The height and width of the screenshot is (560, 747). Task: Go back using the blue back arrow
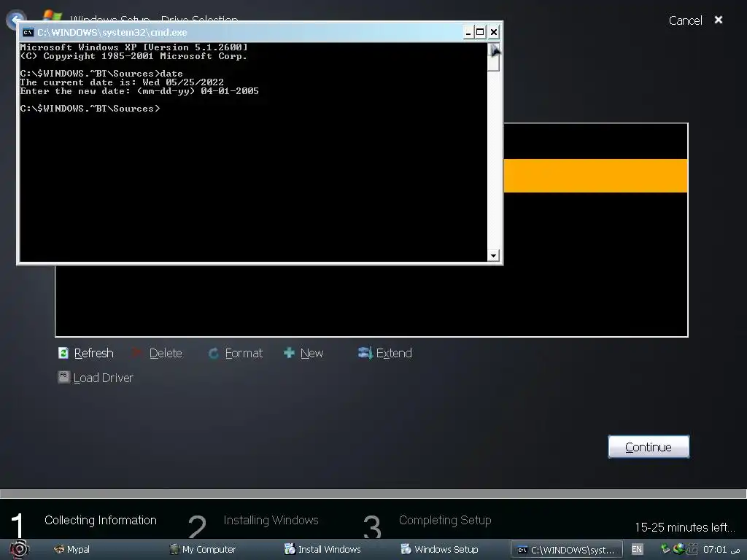[x=15, y=19]
